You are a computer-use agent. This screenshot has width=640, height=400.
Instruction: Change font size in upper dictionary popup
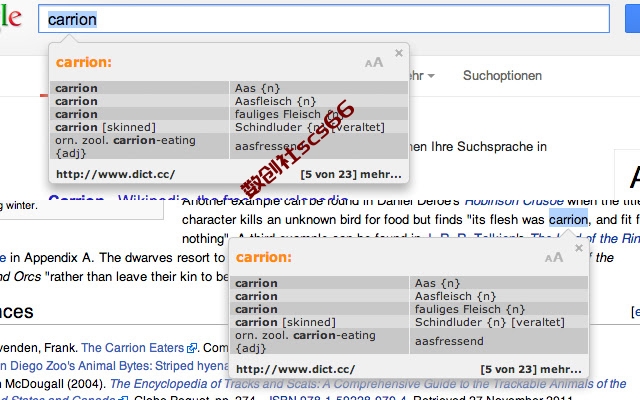(x=374, y=62)
